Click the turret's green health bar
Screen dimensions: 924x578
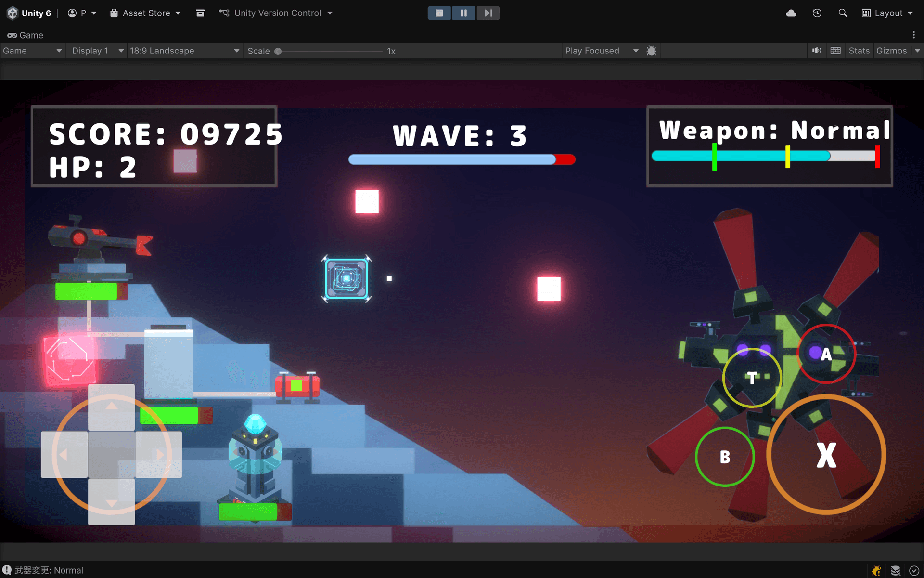pos(91,291)
